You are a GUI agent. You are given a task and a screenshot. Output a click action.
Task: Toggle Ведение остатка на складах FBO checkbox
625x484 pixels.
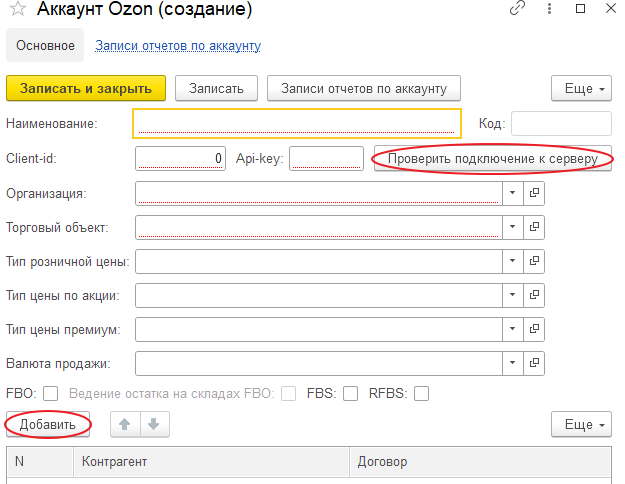point(289,393)
